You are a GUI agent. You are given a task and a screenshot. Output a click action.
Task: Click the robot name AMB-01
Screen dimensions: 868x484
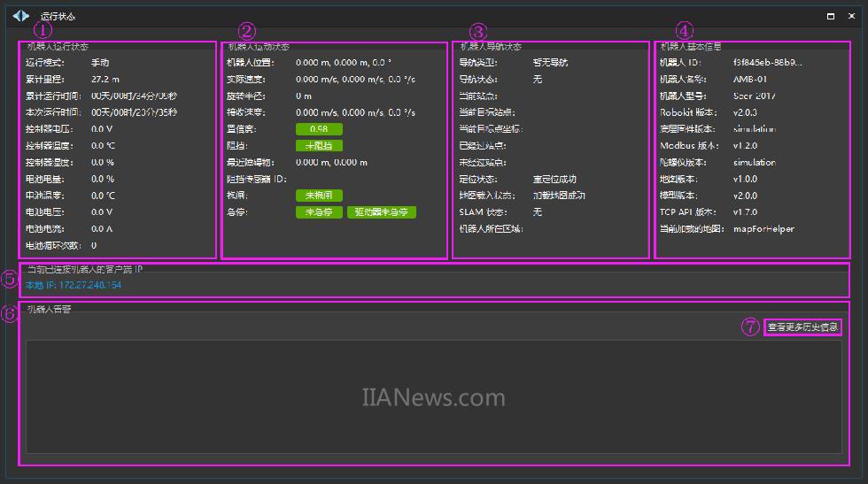coord(750,80)
